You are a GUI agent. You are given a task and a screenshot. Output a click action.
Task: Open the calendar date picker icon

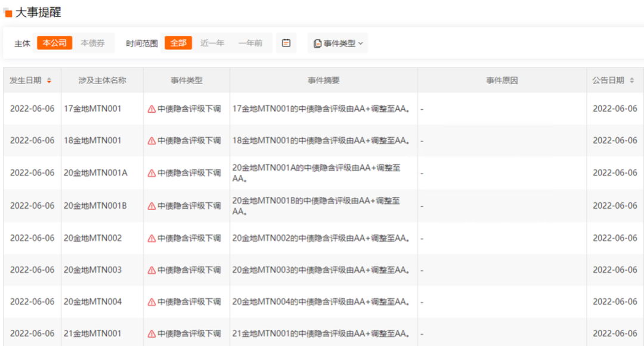pos(286,43)
